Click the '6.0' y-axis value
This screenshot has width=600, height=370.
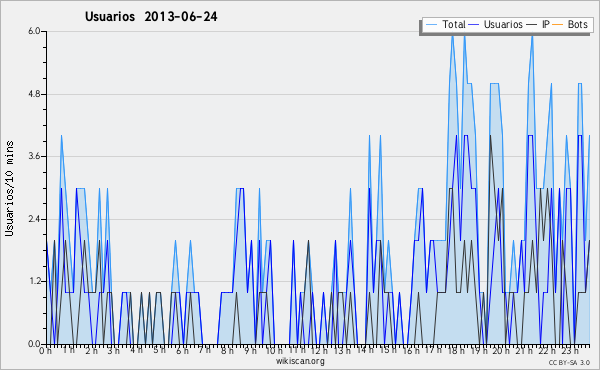pyautogui.click(x=34, y=31)
